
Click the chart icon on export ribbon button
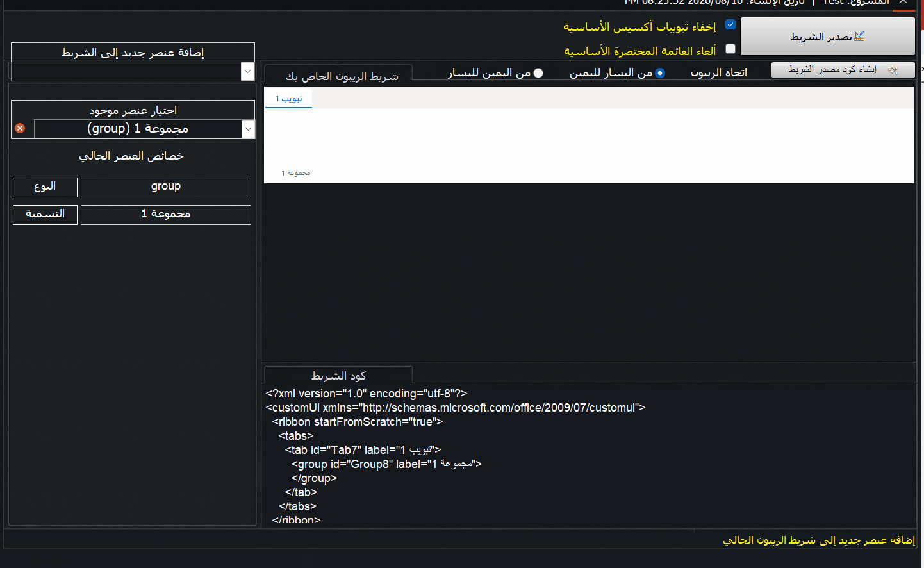[x=859, y=37]
